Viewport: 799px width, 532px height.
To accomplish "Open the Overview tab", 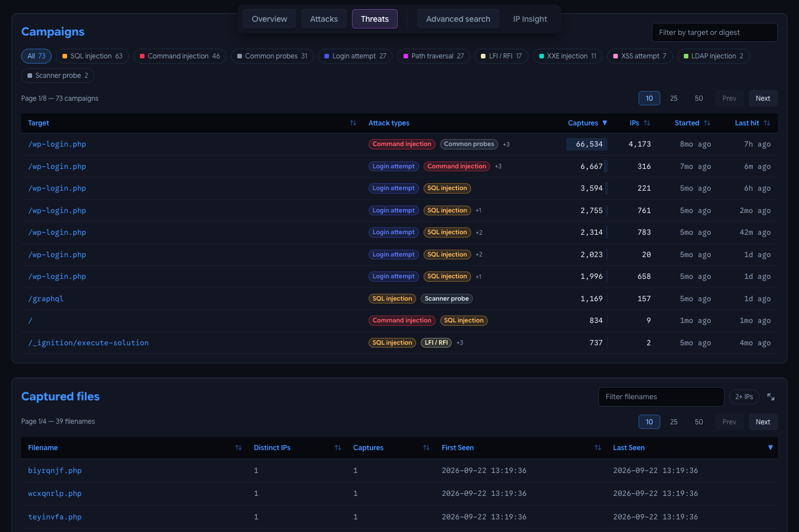I will [x=269, y=19].
